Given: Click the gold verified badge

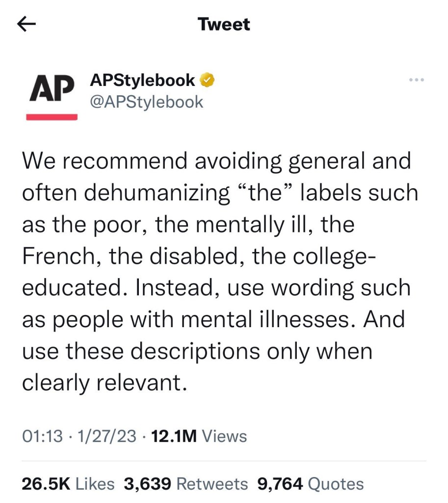Looking at the screenshot, I should [x=209, y=80].
